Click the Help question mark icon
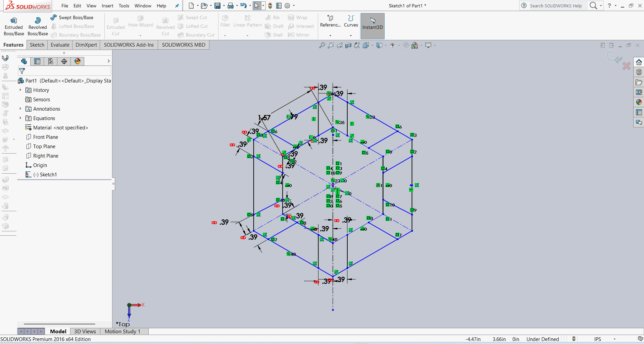Viewport: 644px width, 344px height. (x=609, y=6)
